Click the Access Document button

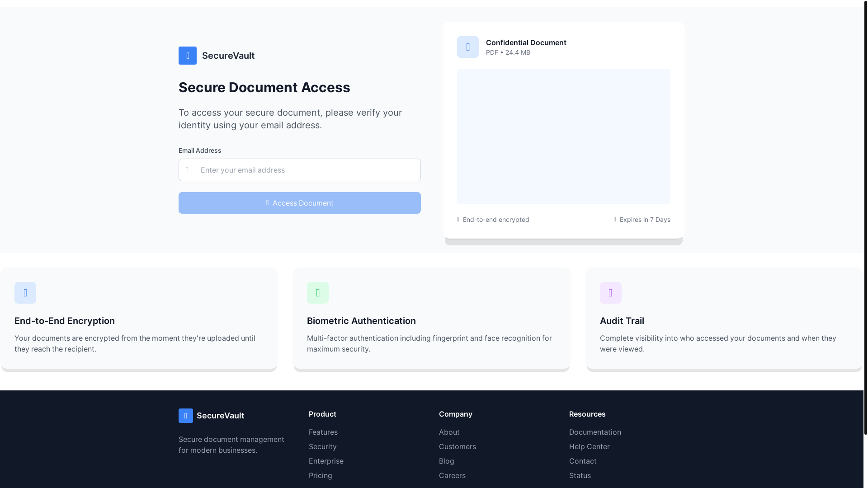point(300,203)
